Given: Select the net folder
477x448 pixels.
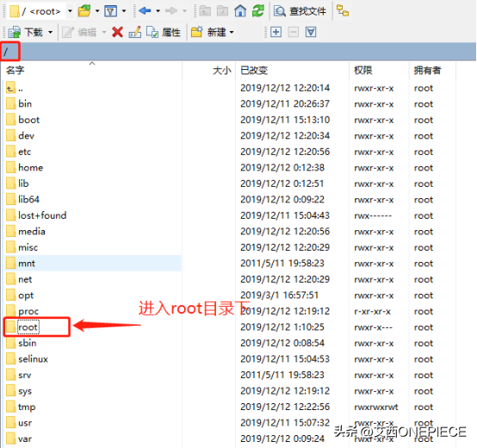Looking at the screenshot, I should (19, 279).
